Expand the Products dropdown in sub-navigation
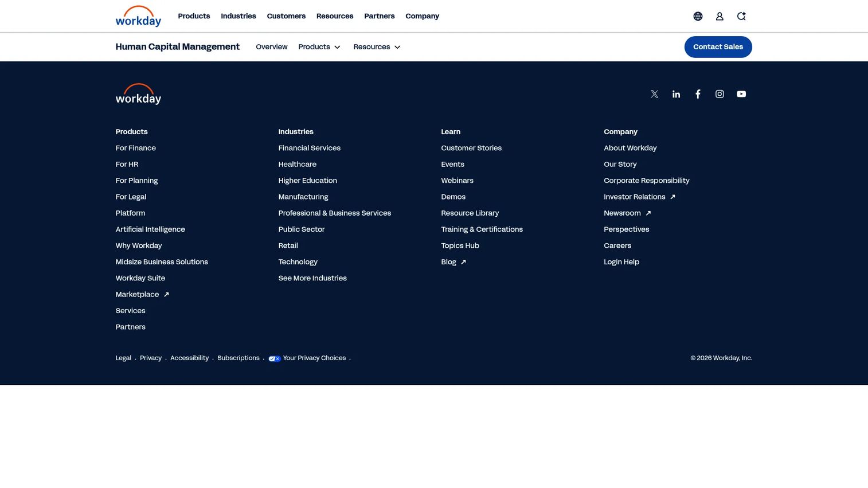Screen dimensions: 868x488 click(x=319, y=47)
